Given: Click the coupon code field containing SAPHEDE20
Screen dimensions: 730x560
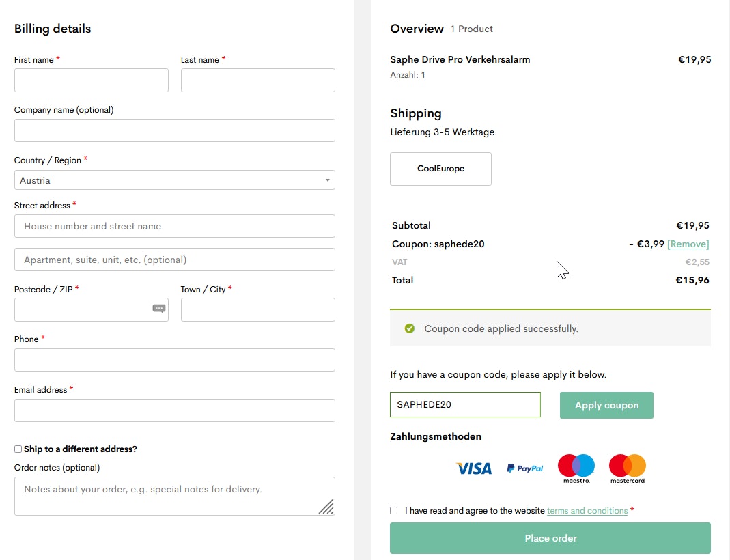Looking at the screenshot, I should (x=464, y=404).
